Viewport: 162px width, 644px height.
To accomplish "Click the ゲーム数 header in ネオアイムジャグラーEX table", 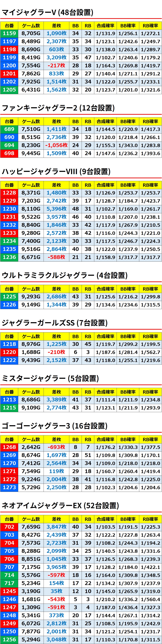I will coord(31,519).
